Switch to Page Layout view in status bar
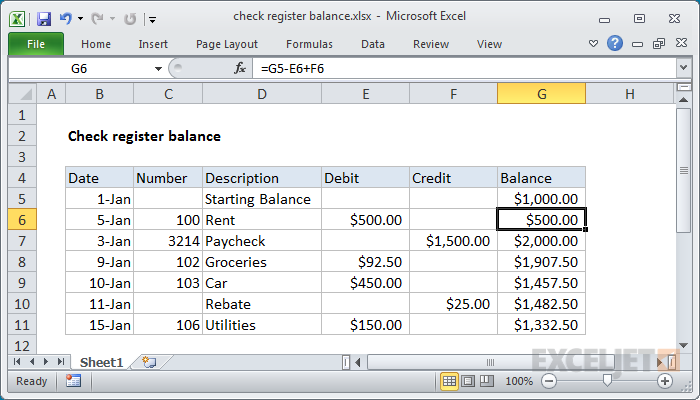This screenshot has width=700, height=400. 468,381
